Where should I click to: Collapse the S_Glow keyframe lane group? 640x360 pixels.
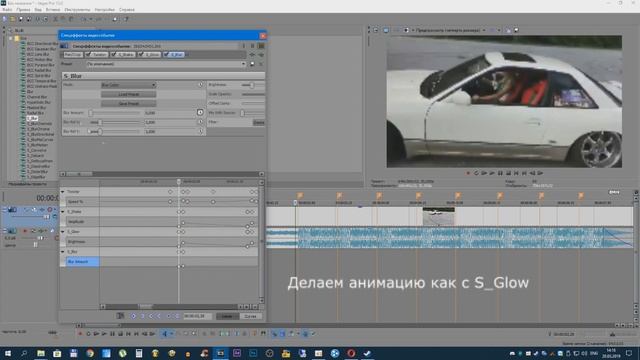click(63, 231)
